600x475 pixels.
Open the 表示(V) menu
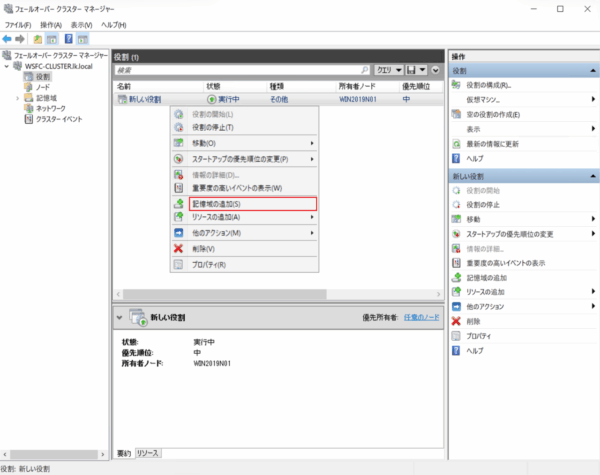click(x=82, y=25)
